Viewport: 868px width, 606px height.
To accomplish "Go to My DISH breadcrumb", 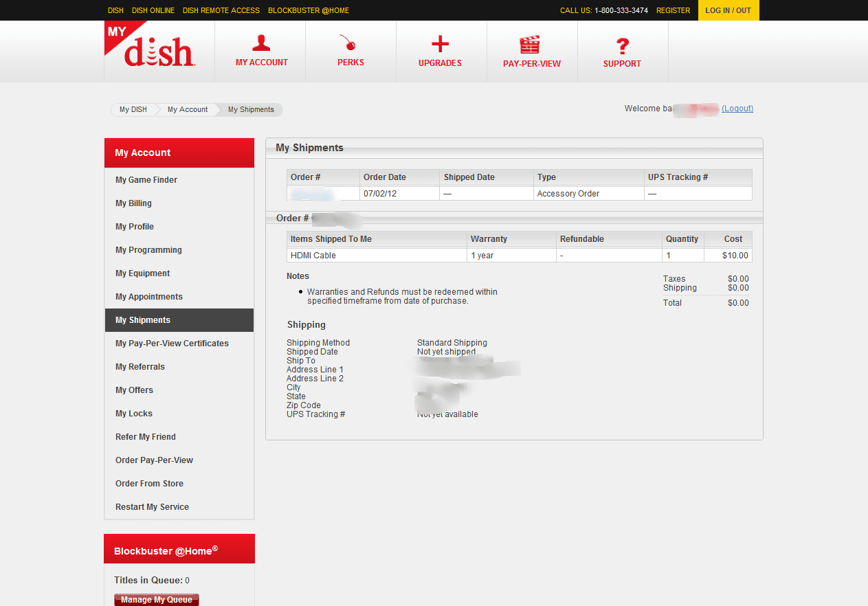I will click(x=133, y=109).
